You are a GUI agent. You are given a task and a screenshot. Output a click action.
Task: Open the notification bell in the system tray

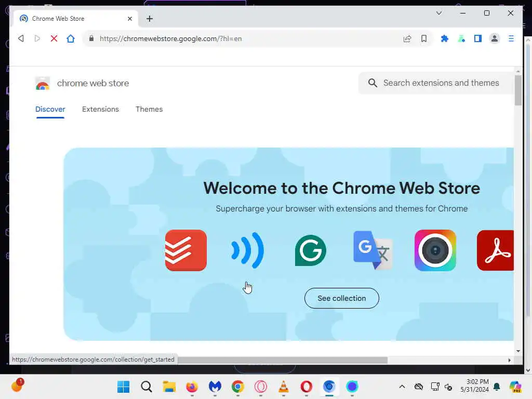[x=497, y=387]
